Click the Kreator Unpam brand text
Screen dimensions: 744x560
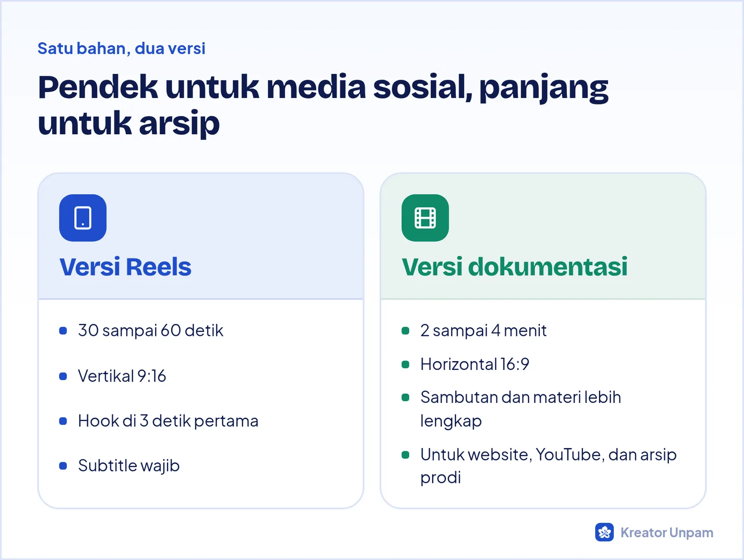click(667, 533)
